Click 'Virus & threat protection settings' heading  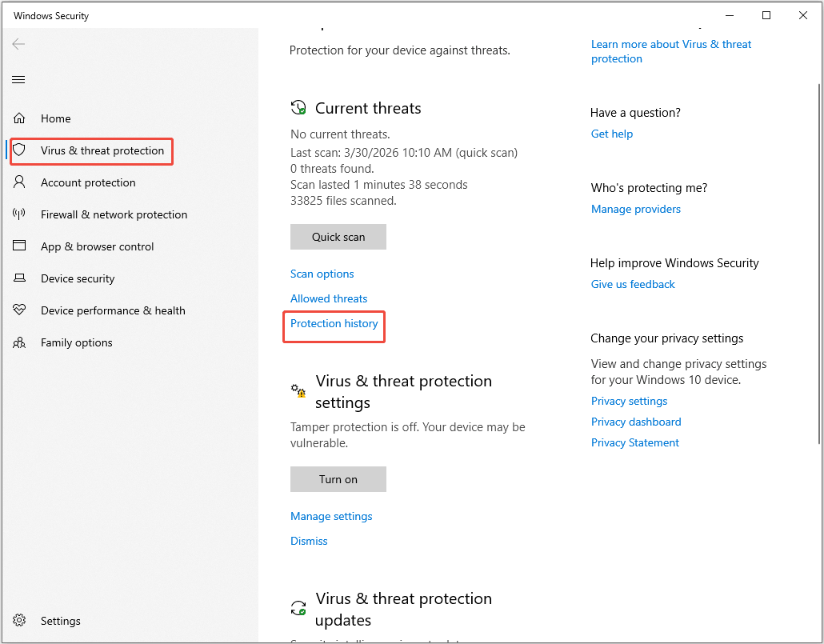(403, 392)
